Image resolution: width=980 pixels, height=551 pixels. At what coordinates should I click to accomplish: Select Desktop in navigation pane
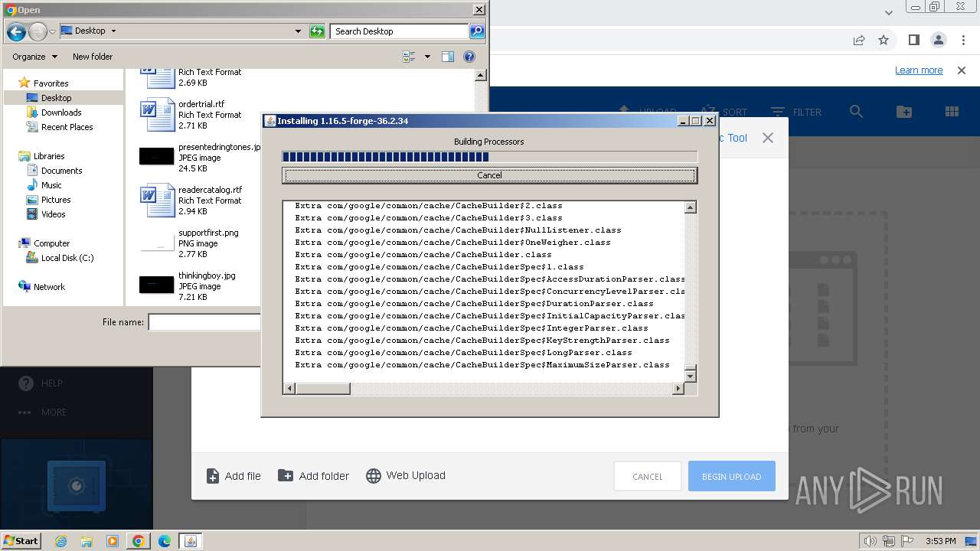click(x=56, y=98)
